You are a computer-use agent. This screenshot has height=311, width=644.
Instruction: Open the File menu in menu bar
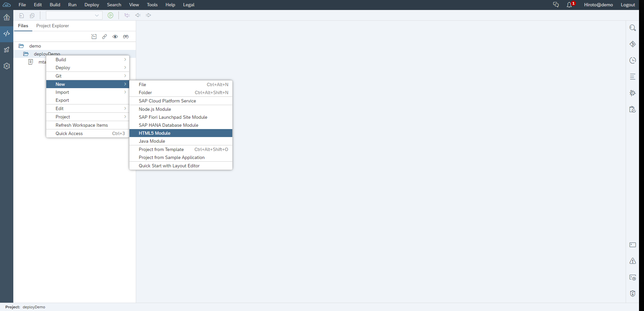click(22, 5)
